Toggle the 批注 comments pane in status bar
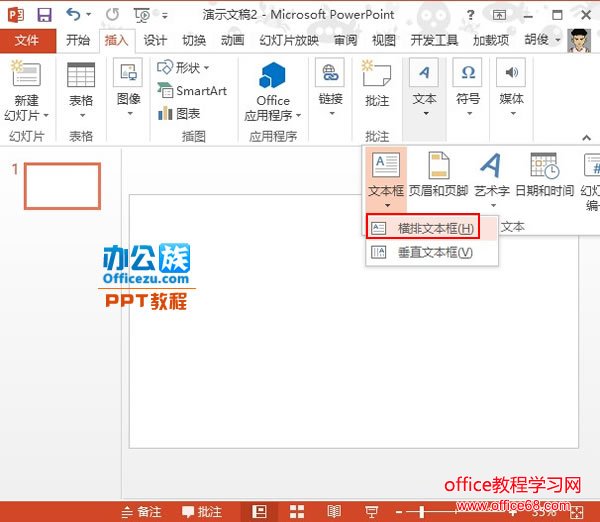 [x=202, y=512]
